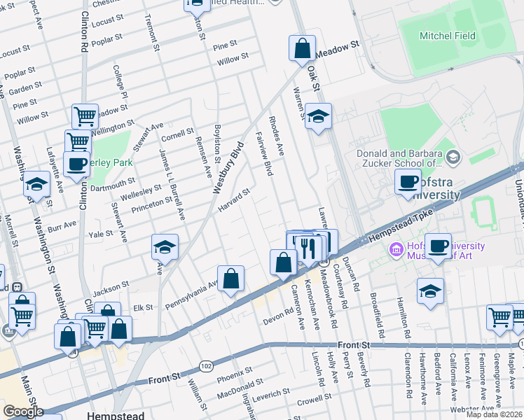Select the Yale St street label
524x420 pixels.
click(101, 234)
